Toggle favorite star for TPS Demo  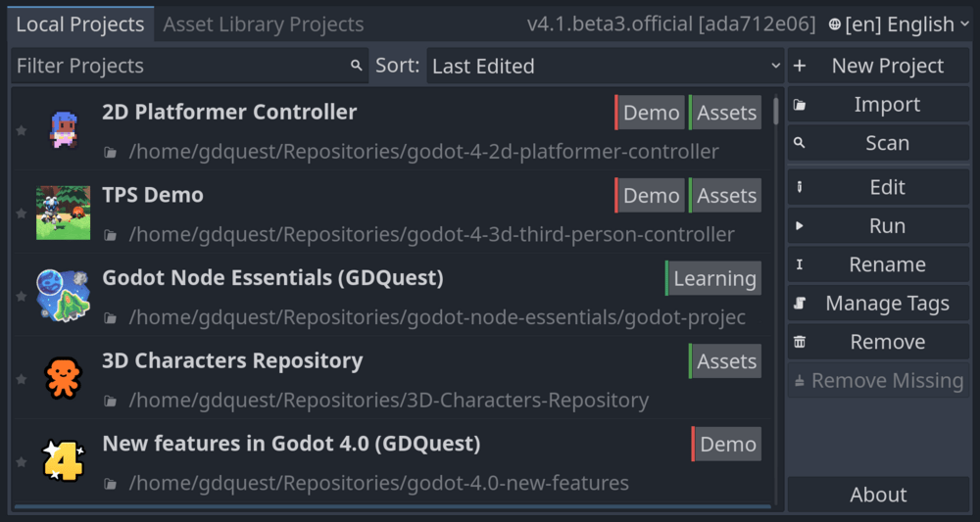tap(22, 214)
